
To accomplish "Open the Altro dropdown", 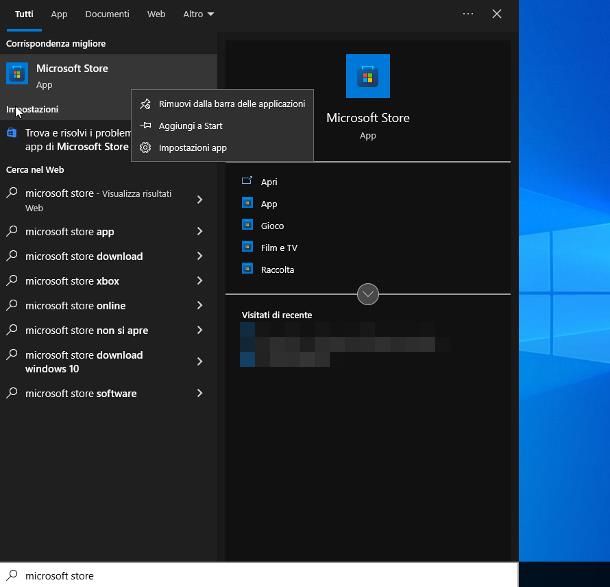I will tap(198, 14).
